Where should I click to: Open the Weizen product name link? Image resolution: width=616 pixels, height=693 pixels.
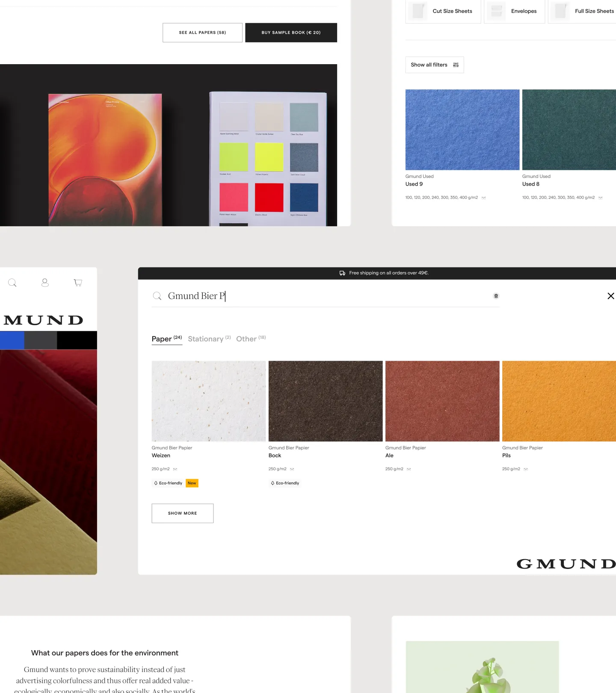click(161, 456)
